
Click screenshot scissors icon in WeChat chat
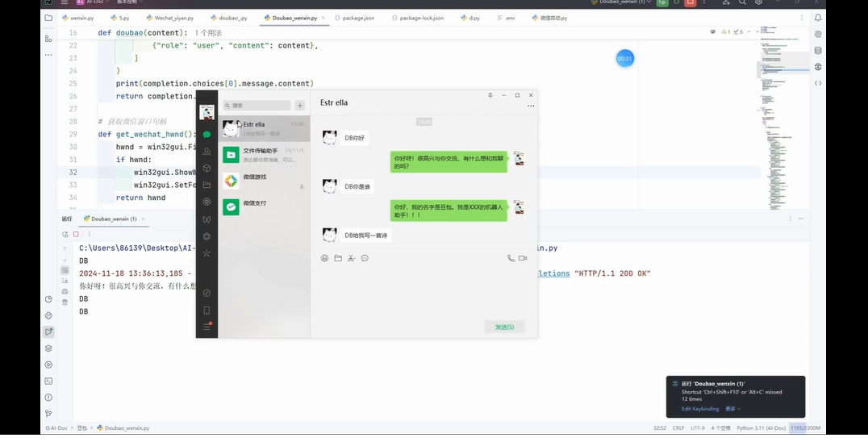click(351, 258)
